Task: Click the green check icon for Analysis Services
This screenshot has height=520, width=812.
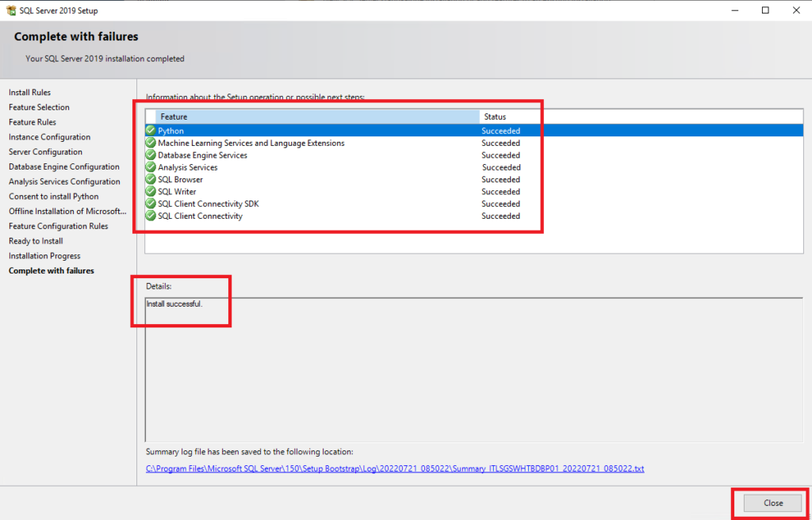Action: pyautogui.click(x=151, y=167)
